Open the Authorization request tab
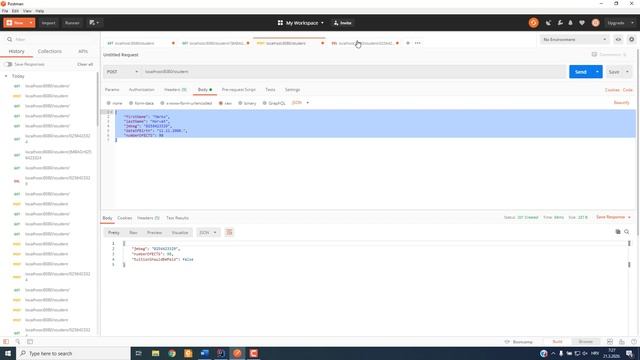Screen dimensions: 640x360 (x=142, y=90)
